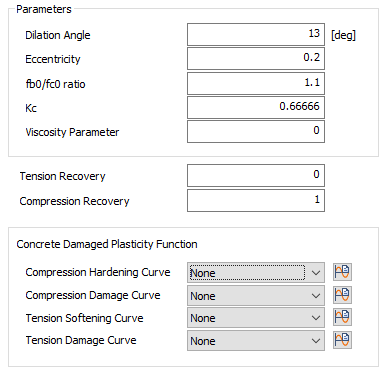The height and width of the screenshot is (373, 385).
Task: Click the Kc value field
Action: pos(256,107)
